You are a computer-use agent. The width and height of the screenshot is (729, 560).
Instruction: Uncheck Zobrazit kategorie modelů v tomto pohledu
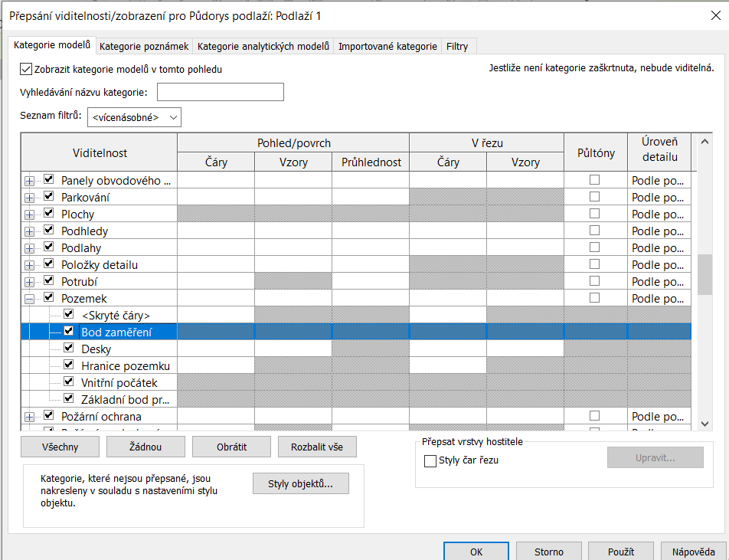click(26, 69)
